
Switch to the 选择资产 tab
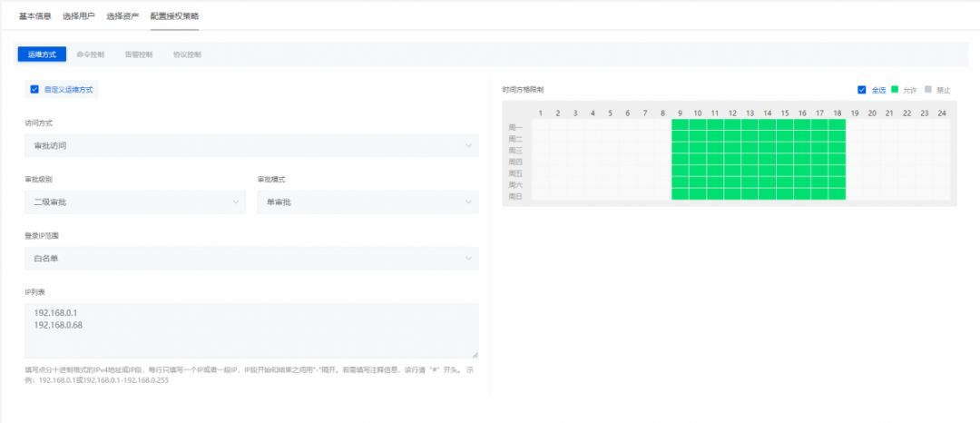point(122,15)
